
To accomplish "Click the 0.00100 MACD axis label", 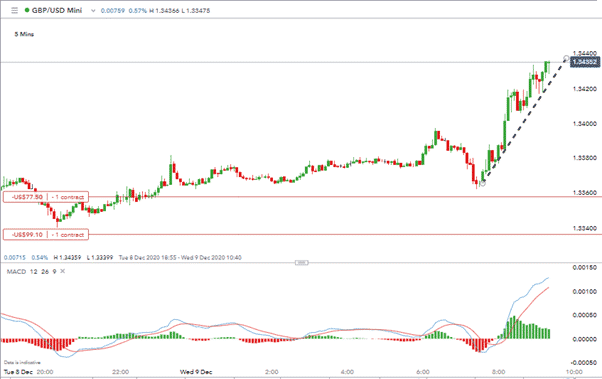I will click(585, 292).
